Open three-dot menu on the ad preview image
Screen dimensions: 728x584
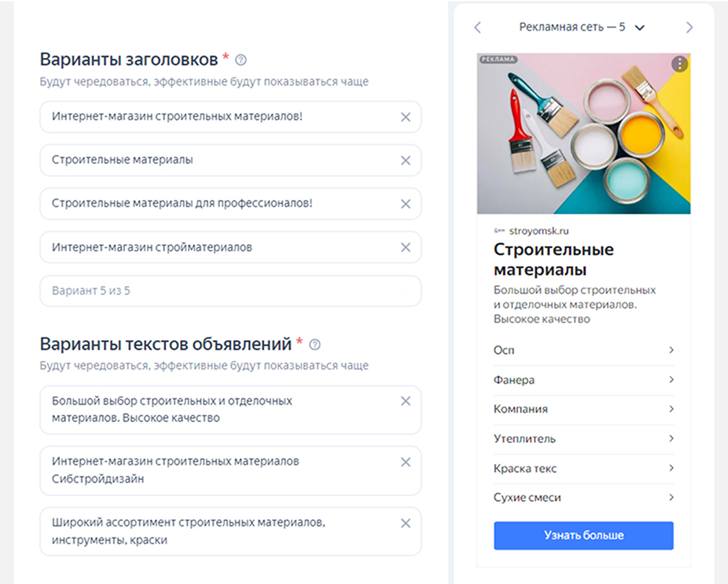point(679,64)
